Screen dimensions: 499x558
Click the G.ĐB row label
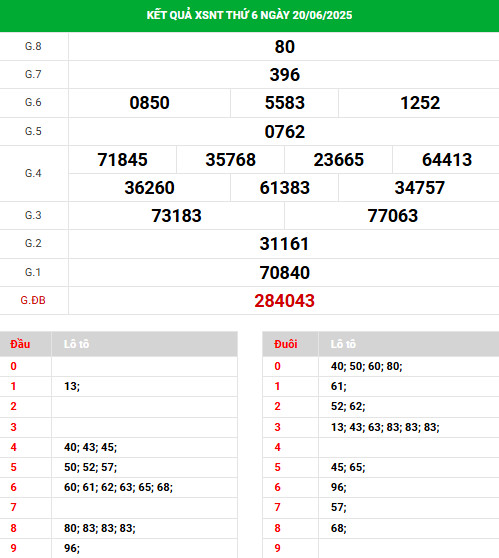tap(33, 300)
